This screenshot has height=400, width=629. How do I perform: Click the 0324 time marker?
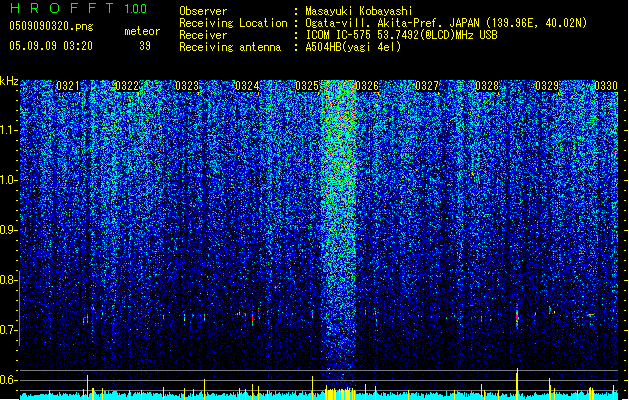point(247,86)
